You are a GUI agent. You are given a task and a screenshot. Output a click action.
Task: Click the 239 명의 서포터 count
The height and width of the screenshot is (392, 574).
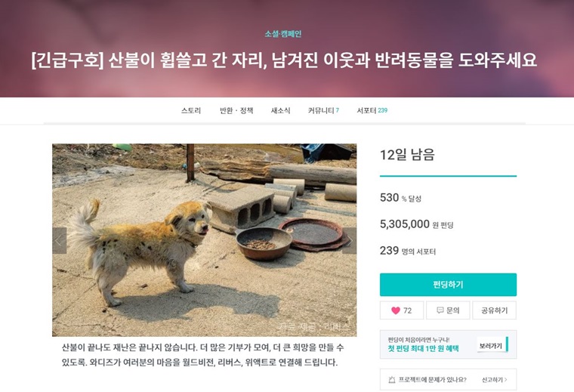coord(408,251)
